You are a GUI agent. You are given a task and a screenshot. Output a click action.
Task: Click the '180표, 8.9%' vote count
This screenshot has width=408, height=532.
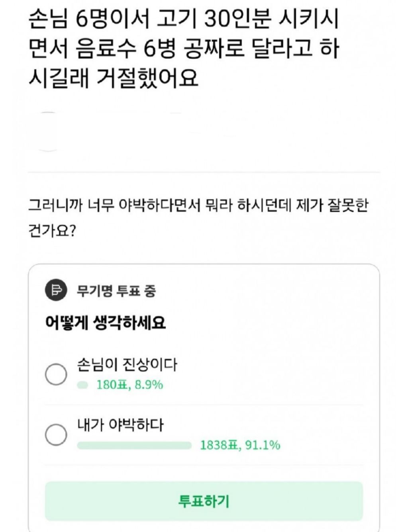coord(130,385)
